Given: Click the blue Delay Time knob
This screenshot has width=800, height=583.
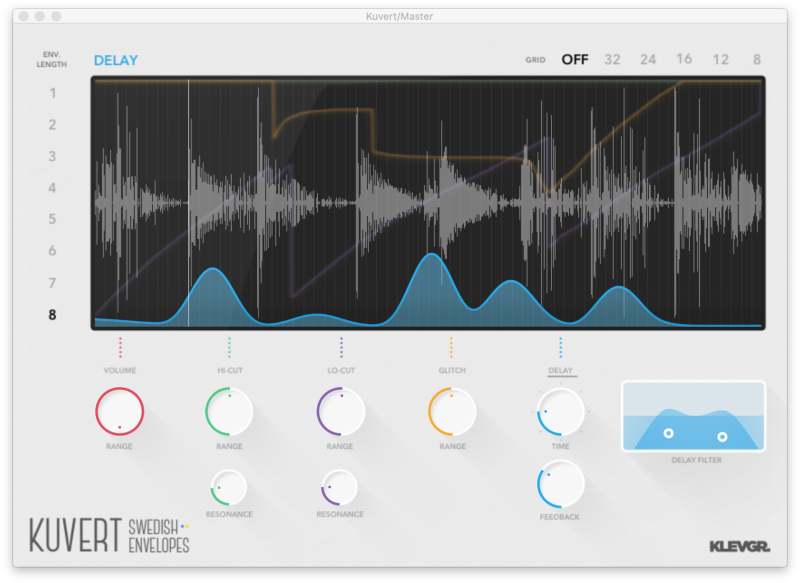Looking at the screenshot, I should 560,412.
